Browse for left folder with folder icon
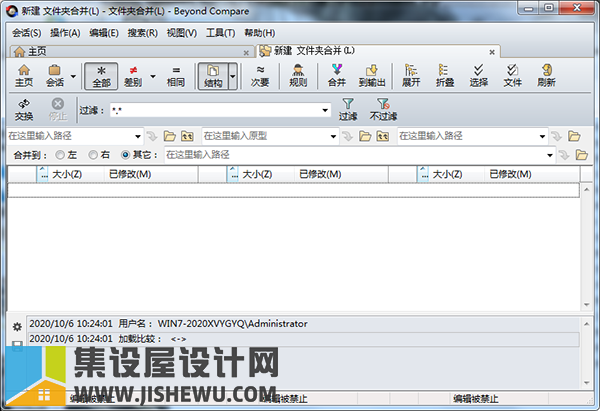The width and height of the screenshot is (600, 411). (170, 136)
